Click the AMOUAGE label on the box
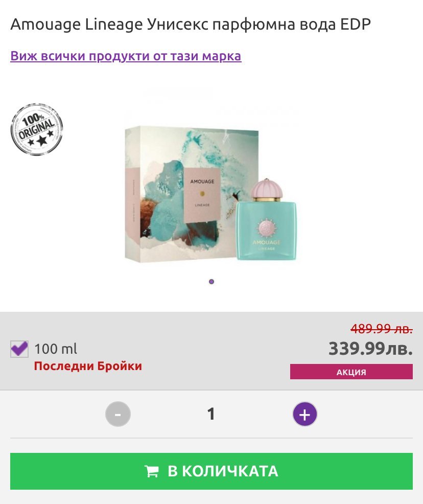This screenshot has height=504, width=423. [202, 181]
